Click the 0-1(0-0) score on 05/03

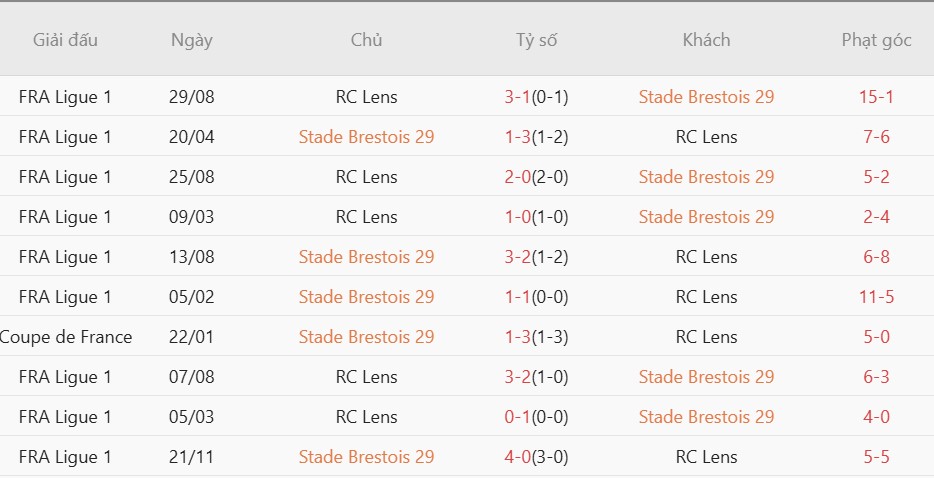tap(536, 417)
